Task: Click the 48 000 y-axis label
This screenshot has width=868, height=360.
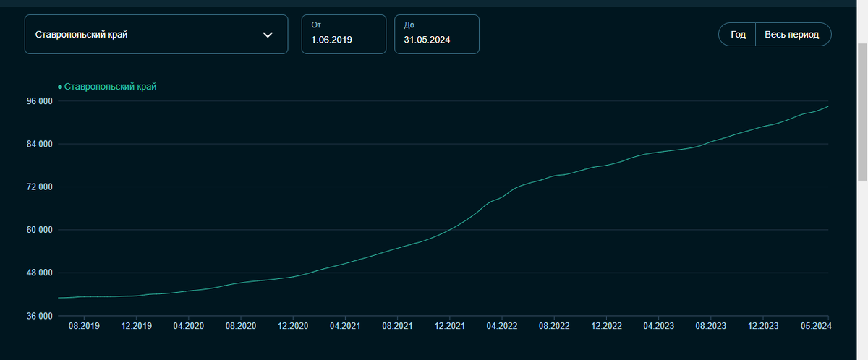Action: (x=38, y=273)
